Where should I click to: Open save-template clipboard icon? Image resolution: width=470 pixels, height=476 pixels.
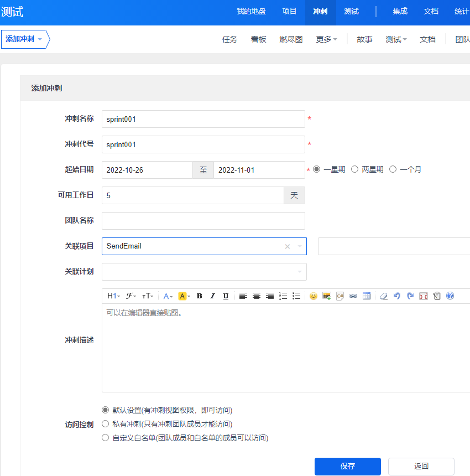click(437, 296)
